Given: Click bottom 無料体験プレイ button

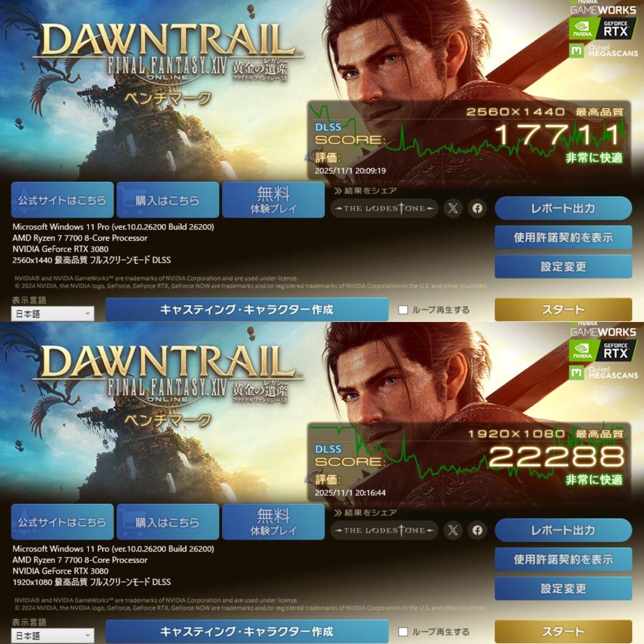Looking at the screenshot, I should [x=273, y=522].
